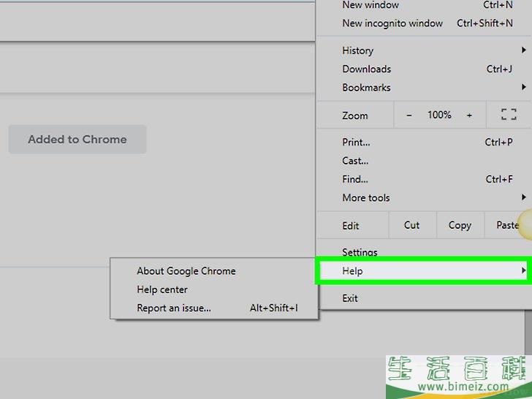Open New incognito window
Viewport: 532px width, 399px height.
click(x=392, y=23)
